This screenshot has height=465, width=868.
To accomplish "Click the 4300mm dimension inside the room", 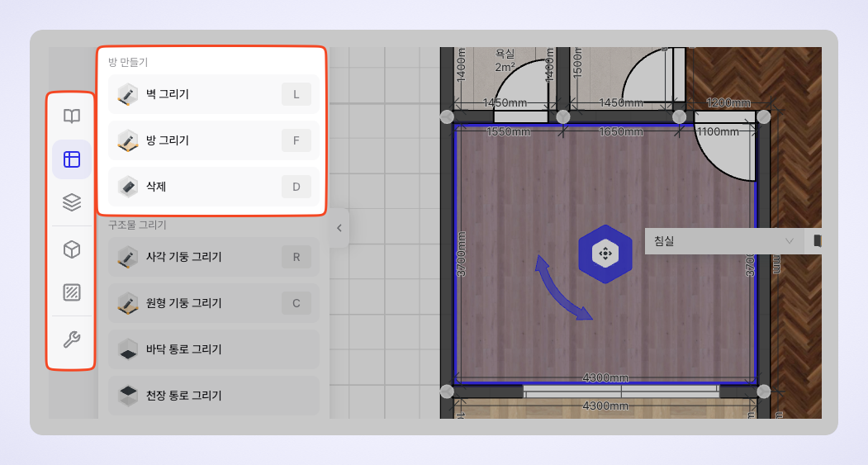I will pyautogui.click(x=605, y=378).
